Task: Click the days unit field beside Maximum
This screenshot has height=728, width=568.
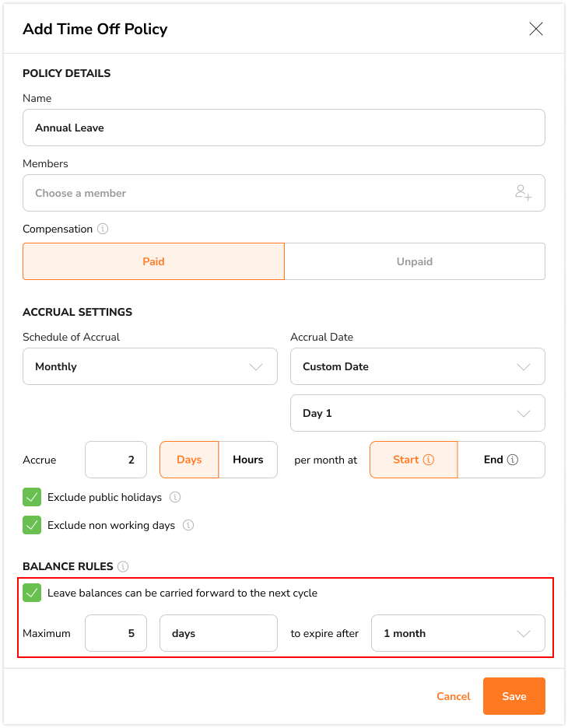Action: 219,633
